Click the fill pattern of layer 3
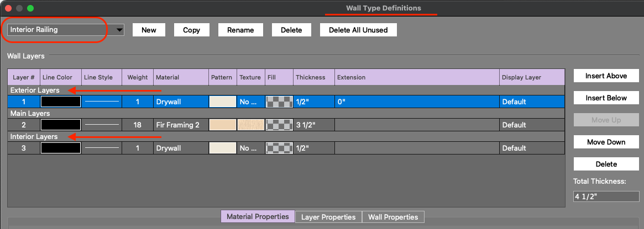The height and width of the screenshot is (229, 644). tap(279, 148)
